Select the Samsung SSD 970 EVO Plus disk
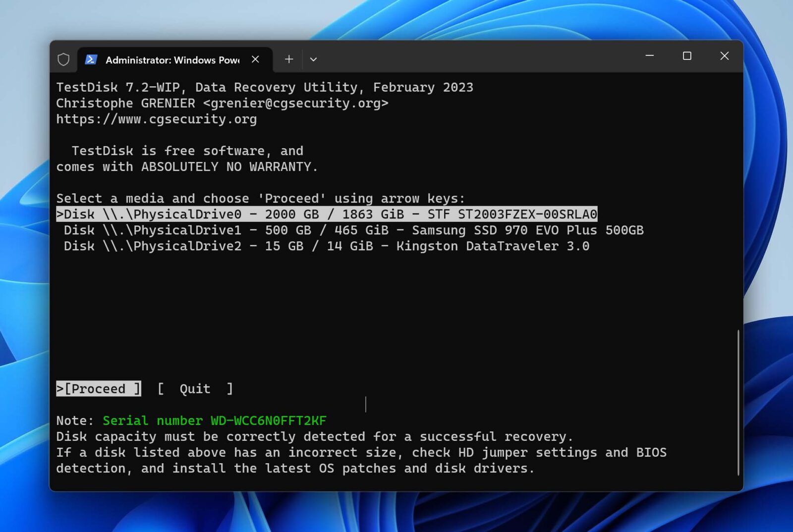Image resolution: width=793 pixels, height=532 pixels. (x=354, y=230)
